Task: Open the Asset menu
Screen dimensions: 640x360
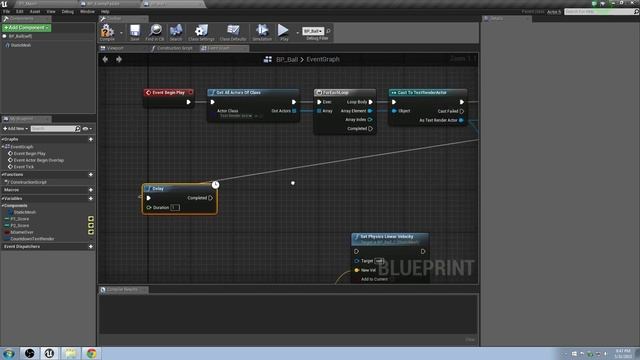Action: tap(35, 11)
